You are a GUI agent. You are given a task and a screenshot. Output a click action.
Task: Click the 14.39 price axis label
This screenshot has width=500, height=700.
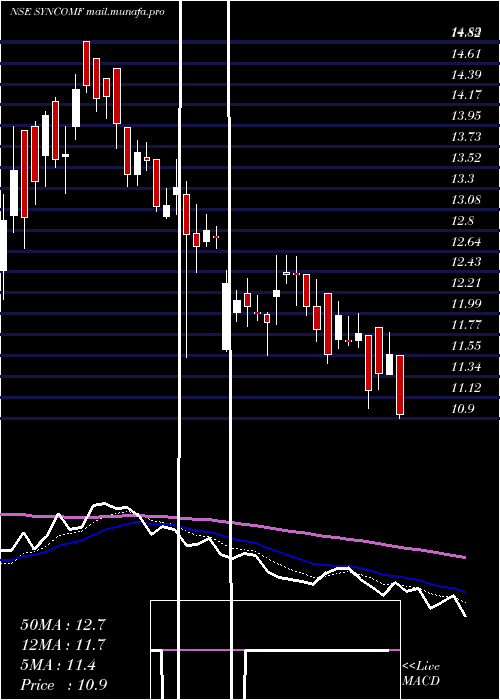[466, 75]
